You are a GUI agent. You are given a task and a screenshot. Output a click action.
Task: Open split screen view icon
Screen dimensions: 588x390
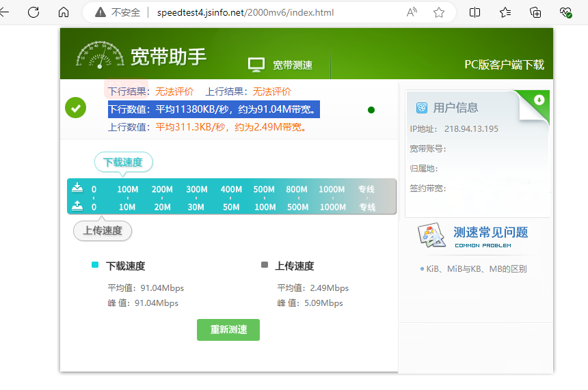point(475,12)
